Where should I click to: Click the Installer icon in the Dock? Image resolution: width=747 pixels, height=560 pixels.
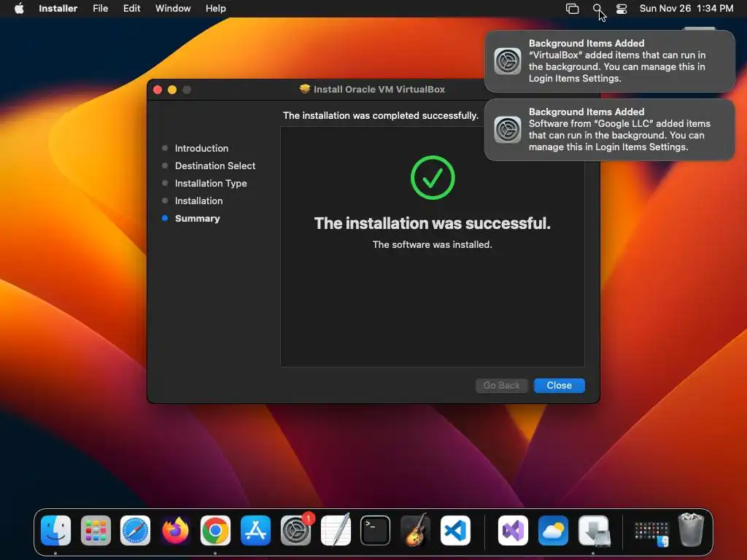(593, 531)
